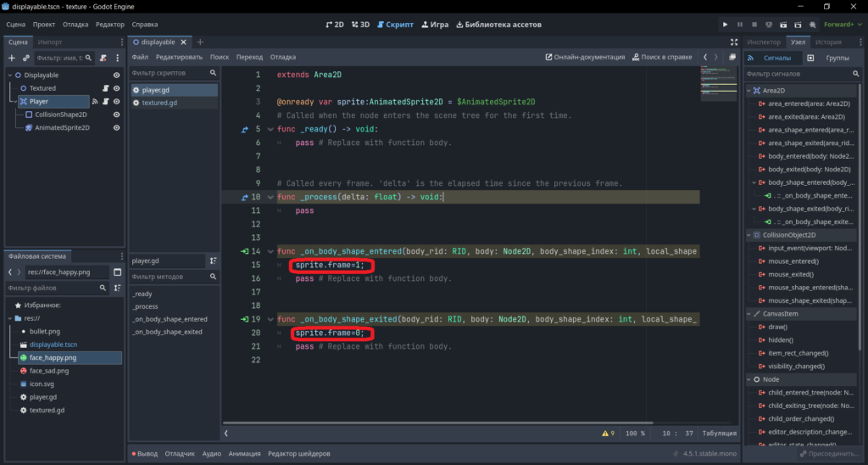
Task: Toggle visibility of CollisionShape2D node
Action: (116, 115)
